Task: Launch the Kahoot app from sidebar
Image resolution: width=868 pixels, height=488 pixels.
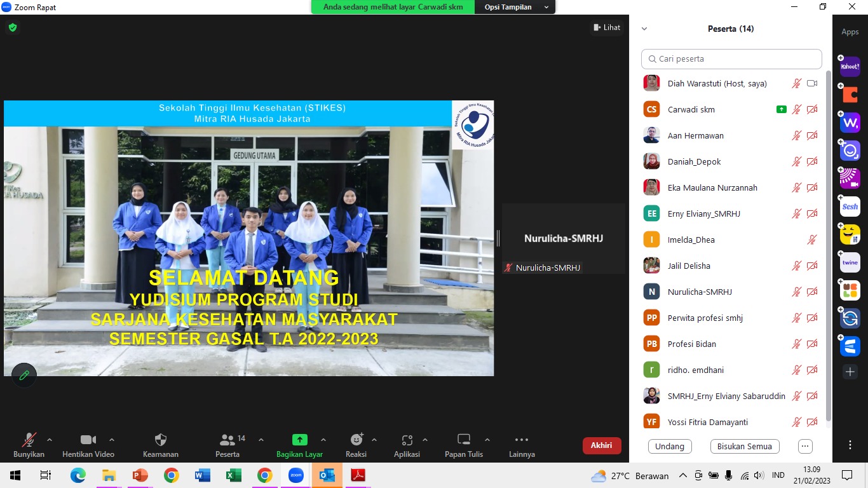Action: click(850, 67)
